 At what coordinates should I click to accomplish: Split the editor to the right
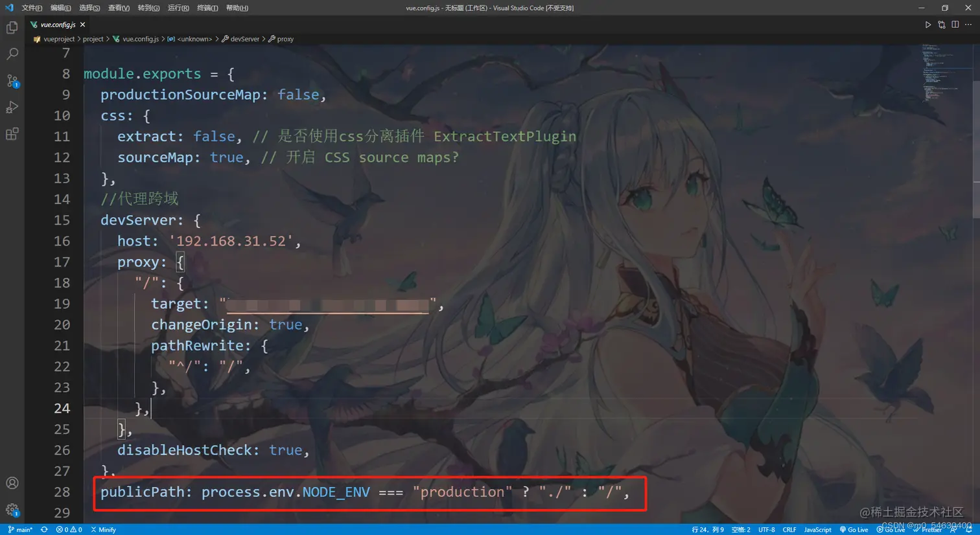coord(955,25)
